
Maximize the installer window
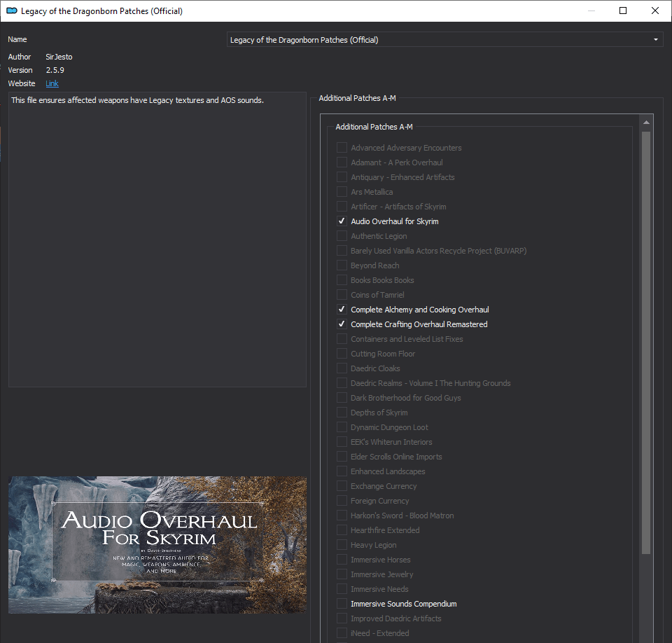point(623,11)
